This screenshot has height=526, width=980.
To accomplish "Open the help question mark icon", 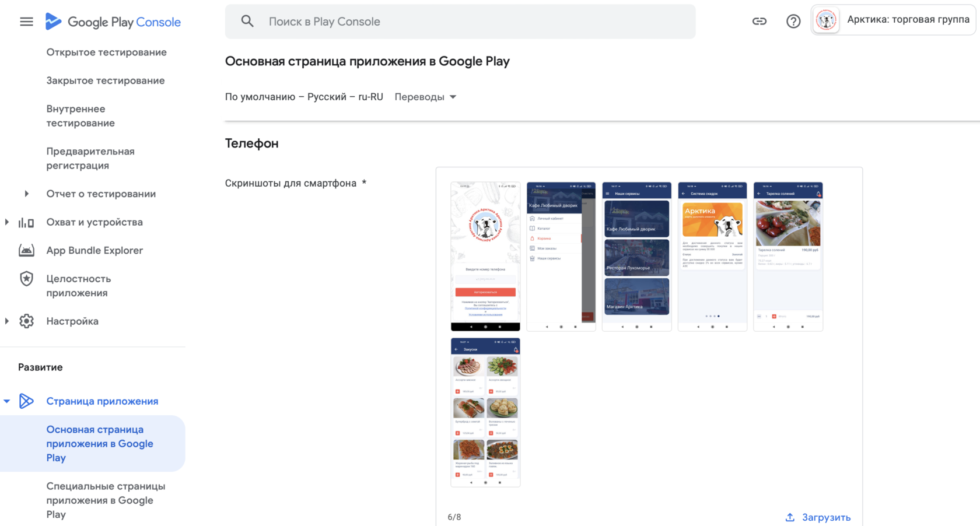I will tap(793, 22).
